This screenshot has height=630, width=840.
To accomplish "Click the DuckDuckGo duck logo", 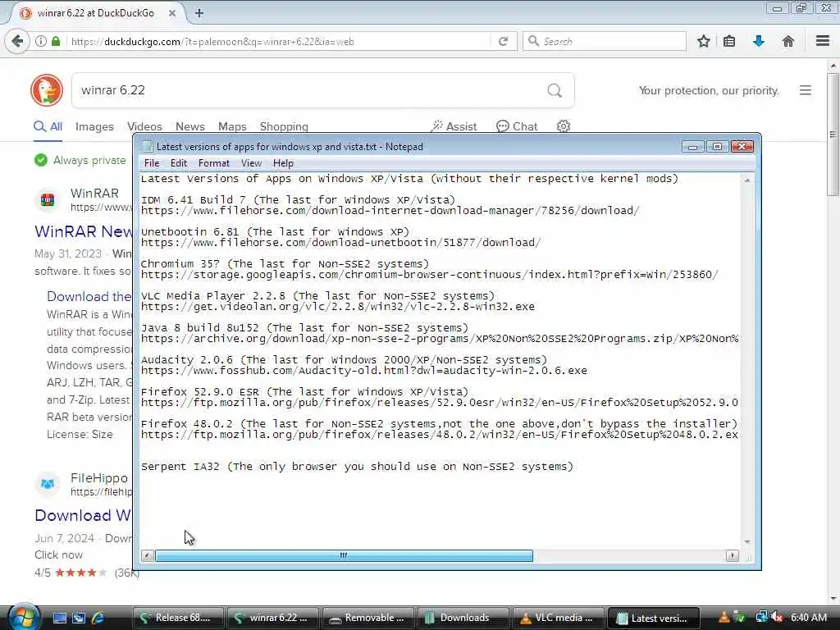I will (47, 90).
